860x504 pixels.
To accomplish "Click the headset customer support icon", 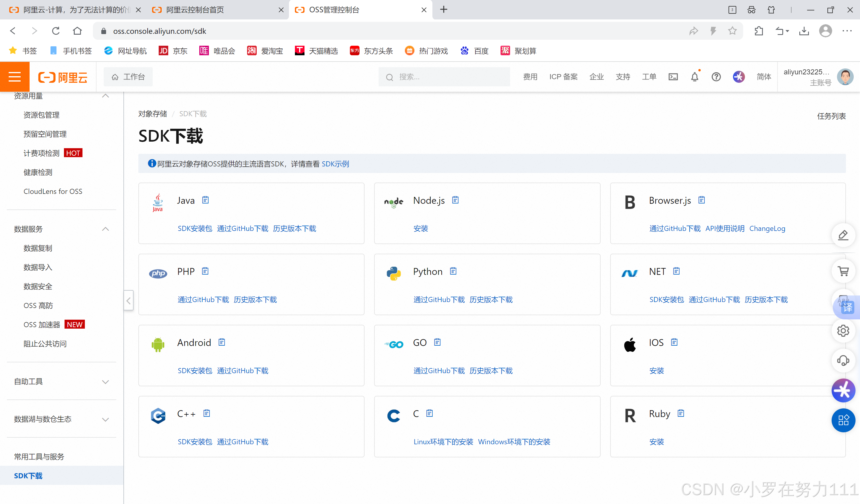I will [843, 361].
